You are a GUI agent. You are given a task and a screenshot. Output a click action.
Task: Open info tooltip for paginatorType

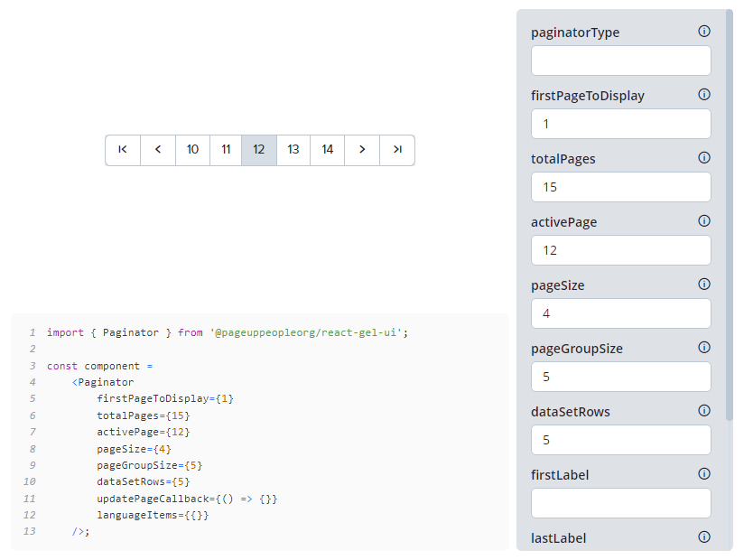(x=703, y=31)
